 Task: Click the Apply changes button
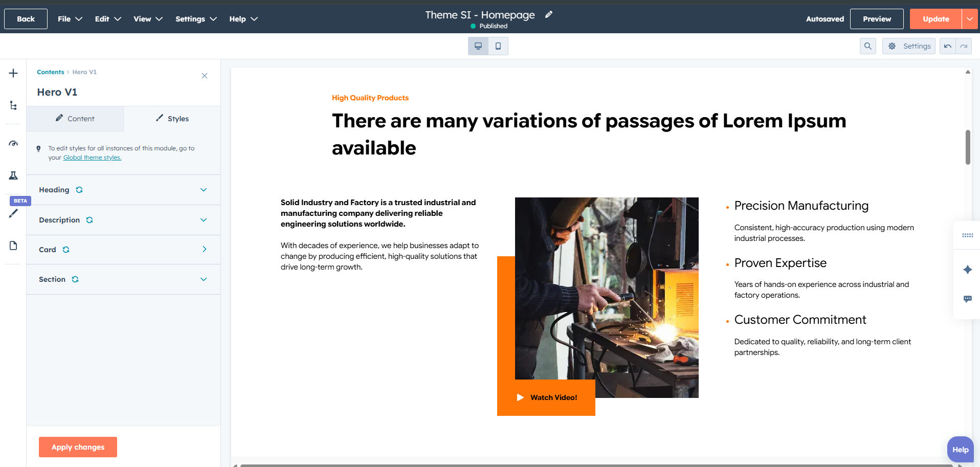coord(78,447)
